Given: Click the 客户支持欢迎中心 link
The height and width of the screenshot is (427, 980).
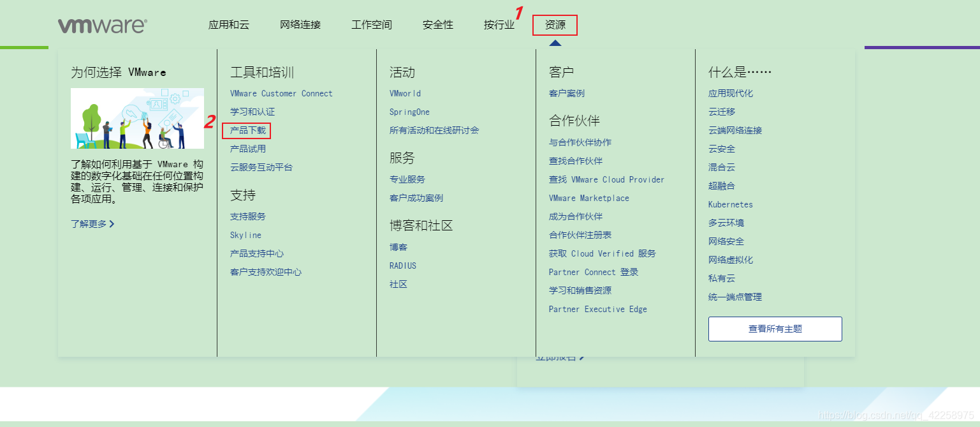Looking at the screenshot, I should click(266, 272).
